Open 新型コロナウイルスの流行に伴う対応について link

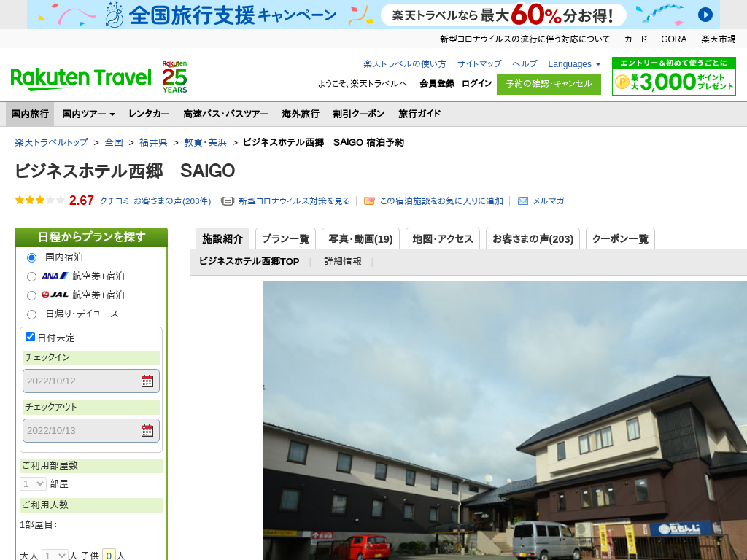525,39
